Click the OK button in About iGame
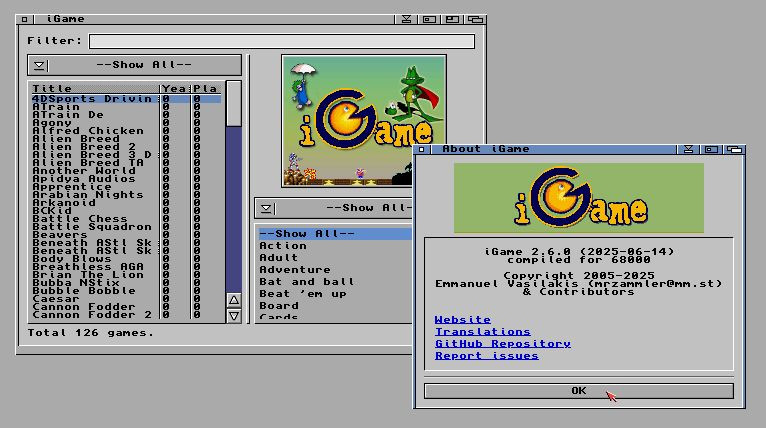This screenshot has width=766, height=428. (x=578, y=391)
